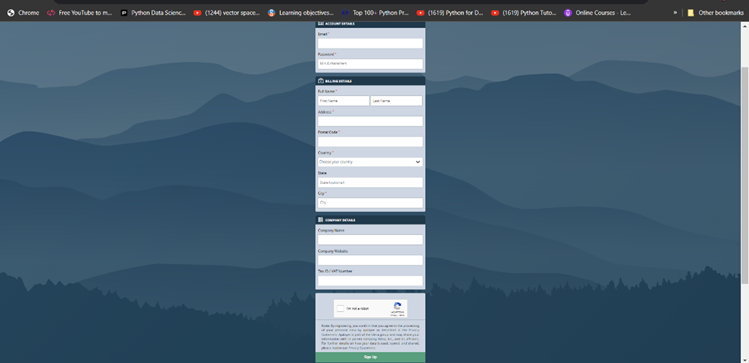
Task: Open the (1619) Python Tuto... bookmark
Action: (x=524, y=13)
